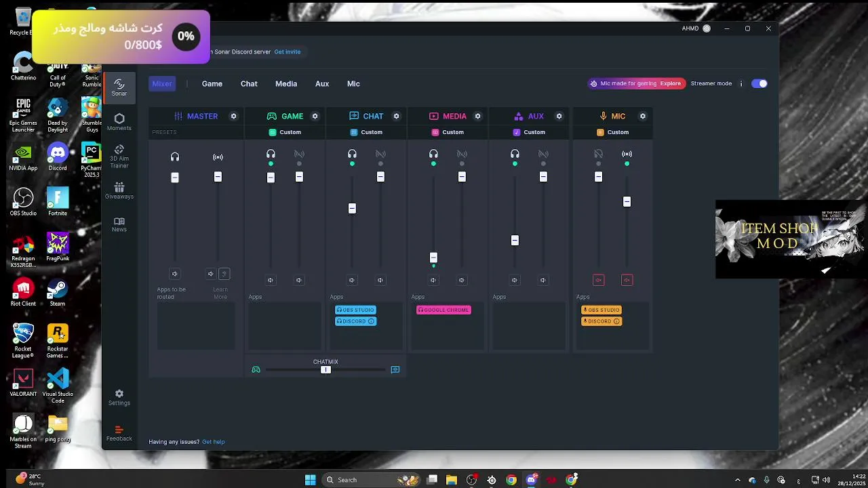Click the info icon beside Streamer mode
The image size is (868, 488).
point(741,83)
